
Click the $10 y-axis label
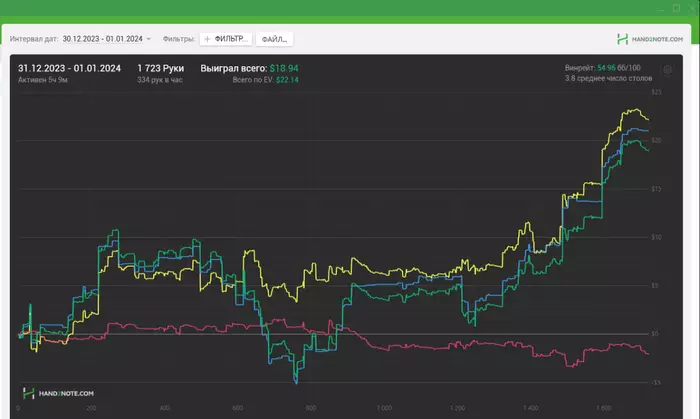click(656, 237)
